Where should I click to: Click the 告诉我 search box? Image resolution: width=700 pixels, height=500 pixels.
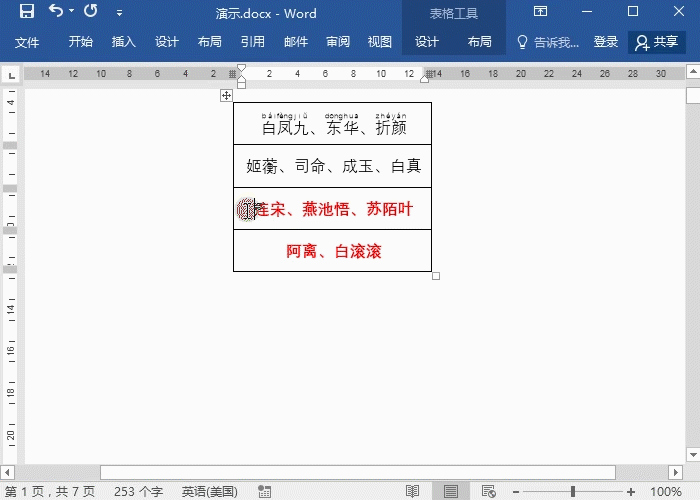[548, 42]
